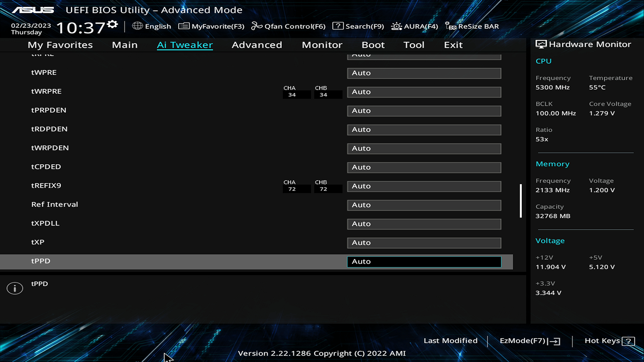This screenshot has width=644, height=362.
Task: Open the Monitor tab
Action: [x=322, y=45]
